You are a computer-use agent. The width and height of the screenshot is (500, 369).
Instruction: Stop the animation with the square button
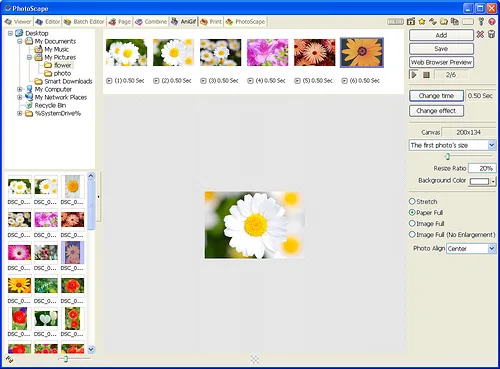tap(426, 75)
